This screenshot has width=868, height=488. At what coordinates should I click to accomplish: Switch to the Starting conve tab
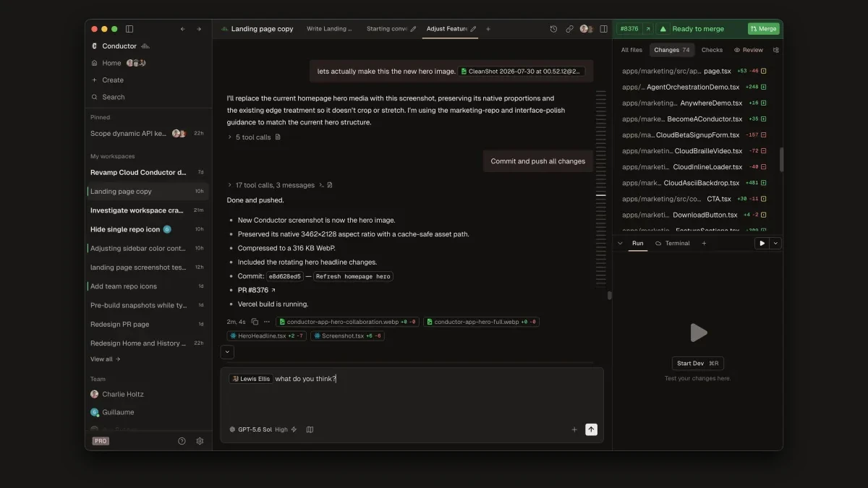tap(391, 29)
